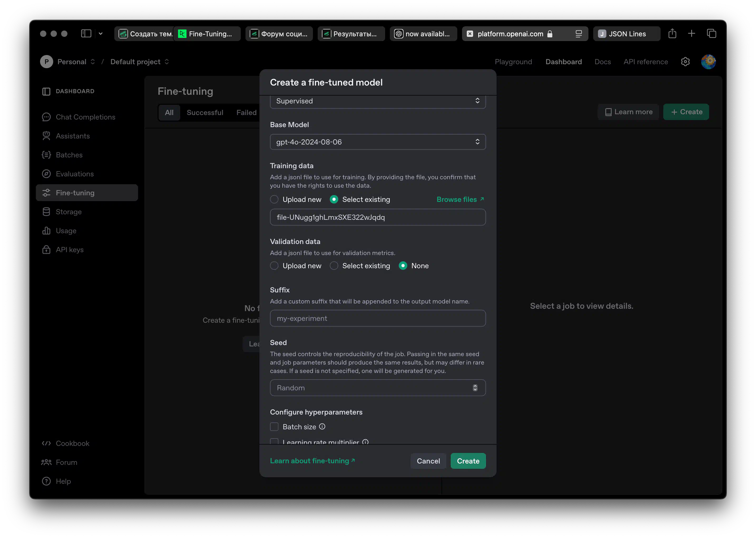Switch to the 'Результаты...' tab
The image size is (756, 538).
pos(351,34)
